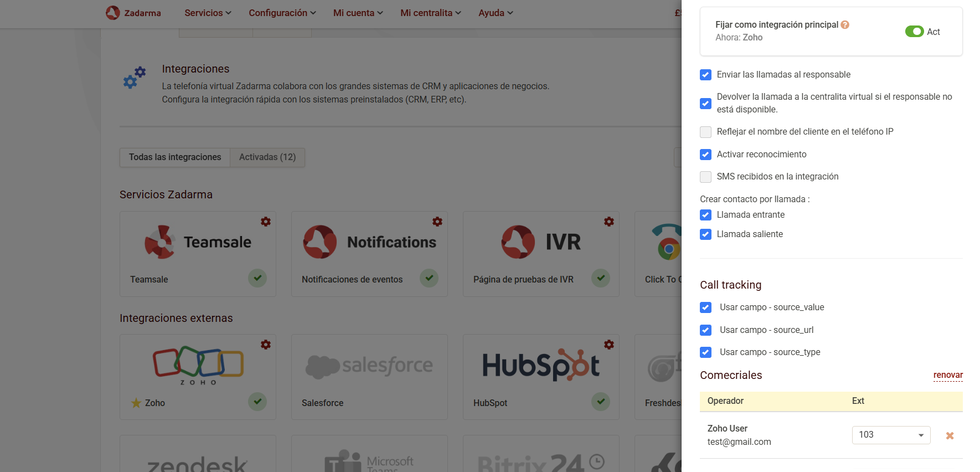Click the help question mark icon
Screen dimensions: 980x472
coord(845,24)
